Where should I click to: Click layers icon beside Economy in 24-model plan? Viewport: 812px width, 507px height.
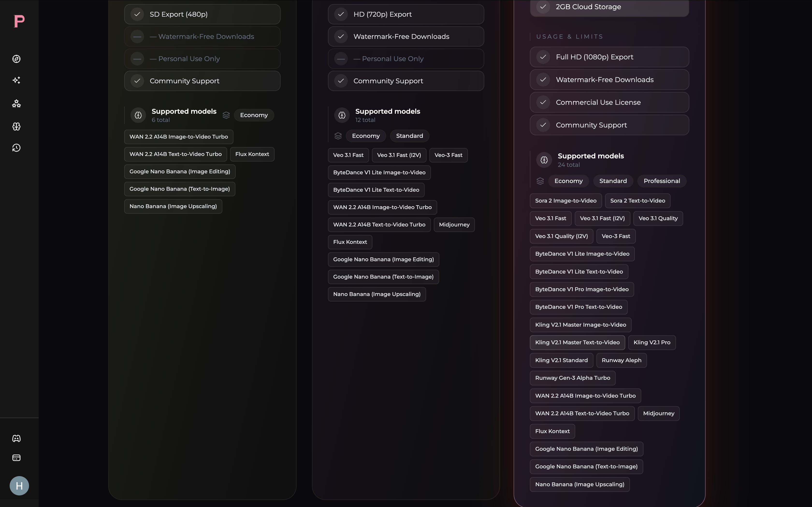(x=540, y=181)
